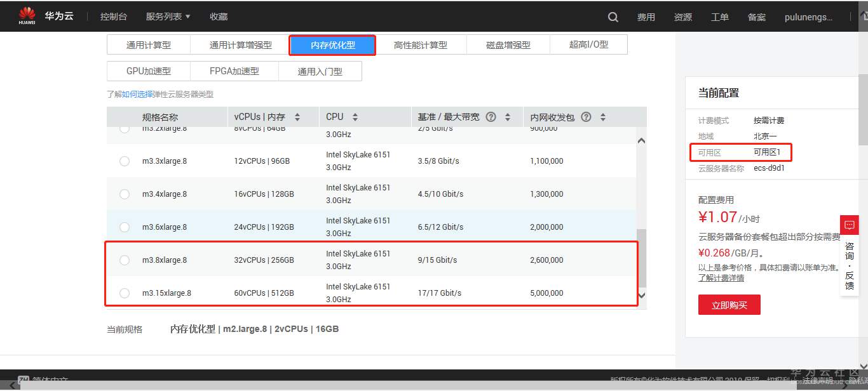Click the 按需计费 billing mode value
Viewport: 868px width, 391px height.
click(x=769, y=121)
